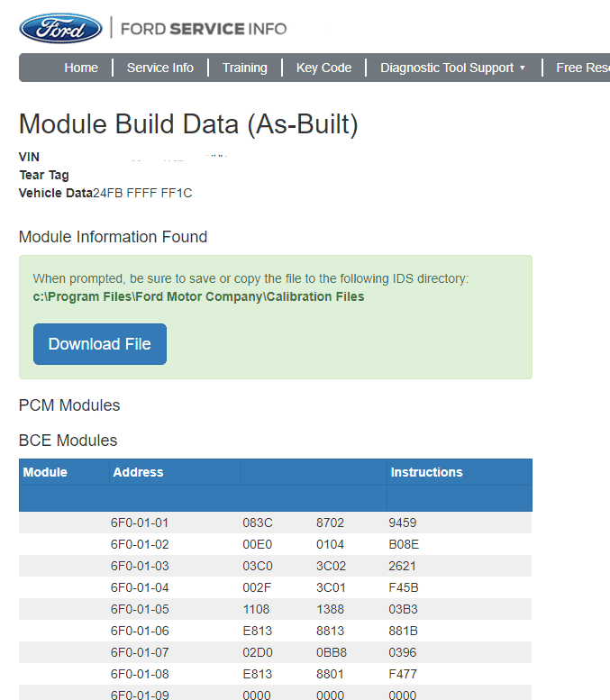
Task: Click the Module column header
Action: [45, 472]
